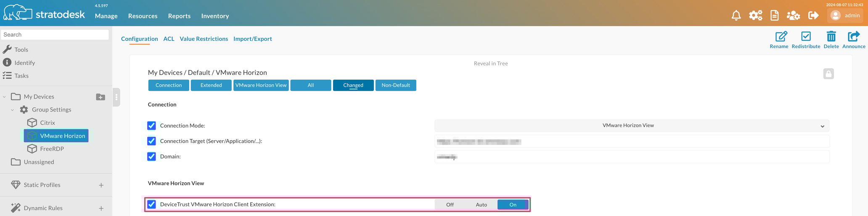The width and height of the screenshot is (868, 216).
Task: Collapse the My Devices tree node
Action: pyautogui.click(x=5, y=97)
